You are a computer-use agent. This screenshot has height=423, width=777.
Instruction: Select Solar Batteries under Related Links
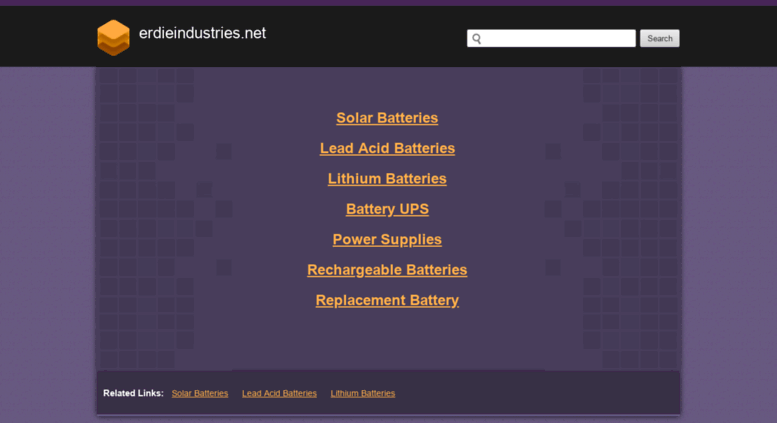(x=200, y=393)
